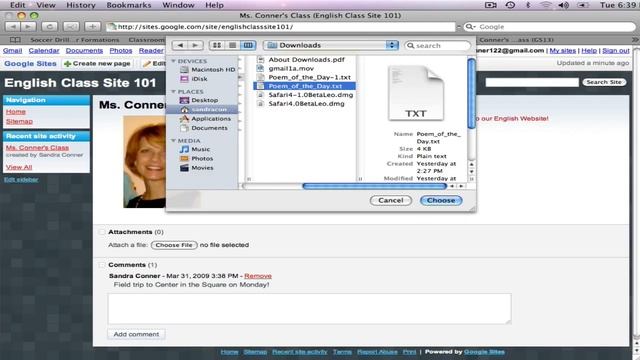
Task: Collapse the Attachments section toggle
Action: click(x=102, y=232)
